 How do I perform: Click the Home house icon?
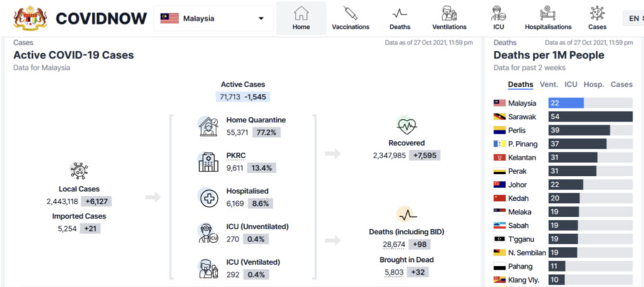tap(301, 13)
